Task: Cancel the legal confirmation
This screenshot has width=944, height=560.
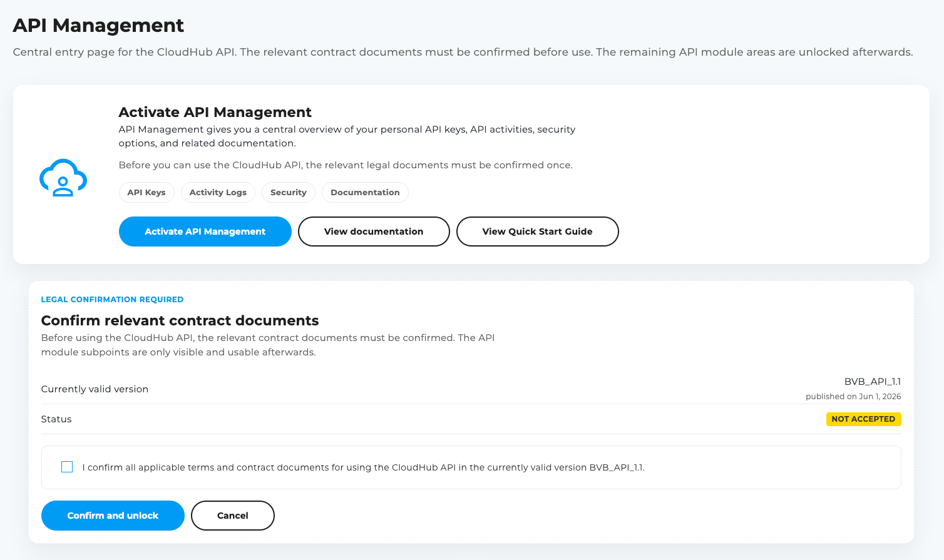Action: point(233,516)
